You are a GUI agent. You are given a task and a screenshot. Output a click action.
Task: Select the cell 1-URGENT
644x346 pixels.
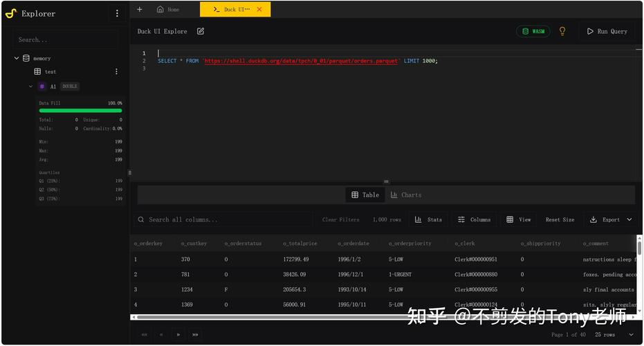coord(400,275)
